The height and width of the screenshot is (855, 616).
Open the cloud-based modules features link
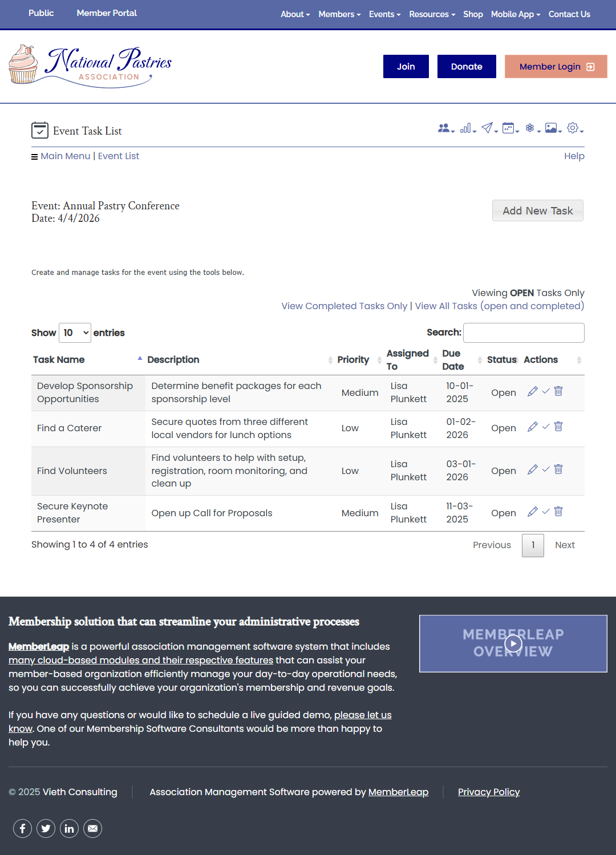click(141, 660)
